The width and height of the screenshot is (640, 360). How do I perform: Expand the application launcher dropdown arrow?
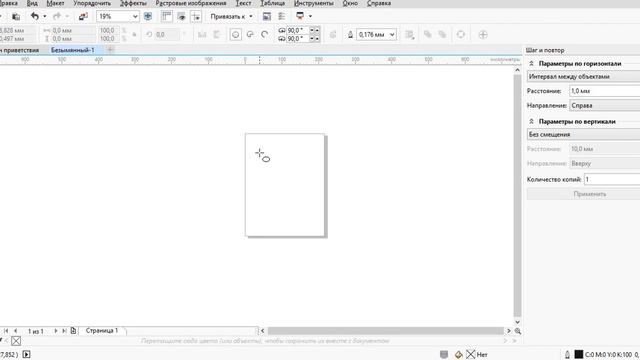310,16
